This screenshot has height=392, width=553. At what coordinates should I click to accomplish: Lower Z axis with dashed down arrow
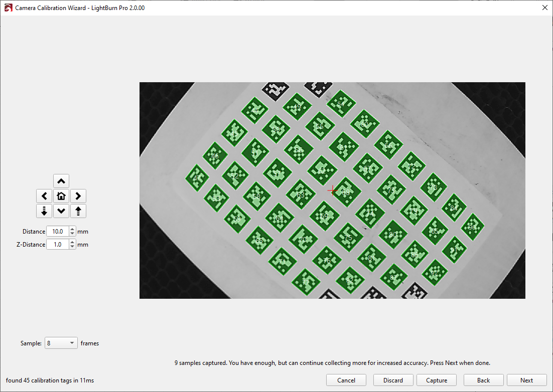click(x=44, y=211)
